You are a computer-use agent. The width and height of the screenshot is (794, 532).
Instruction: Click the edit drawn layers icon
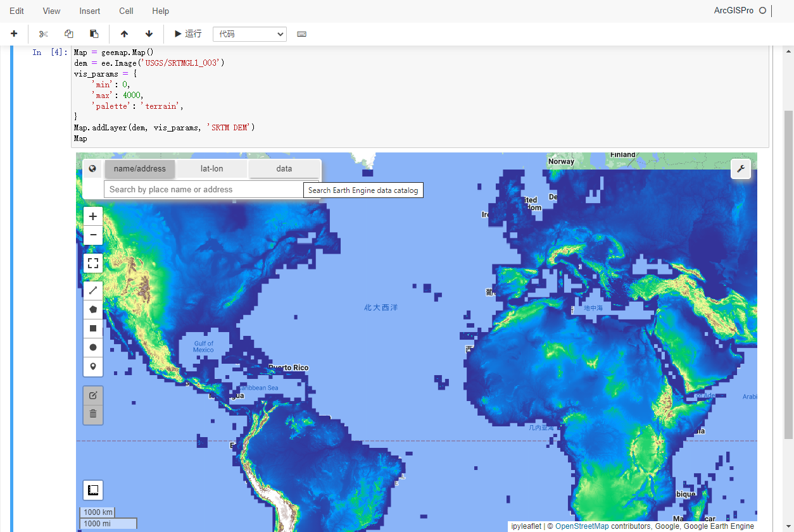(92, 395)
